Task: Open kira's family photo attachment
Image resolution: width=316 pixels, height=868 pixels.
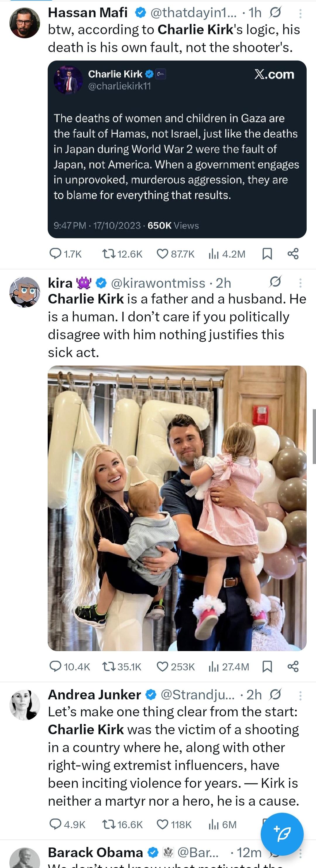Action: point(177,508)
